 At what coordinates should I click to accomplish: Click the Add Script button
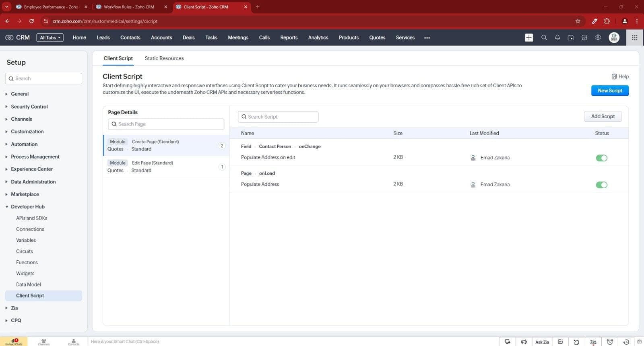click(x=603, y=116)
